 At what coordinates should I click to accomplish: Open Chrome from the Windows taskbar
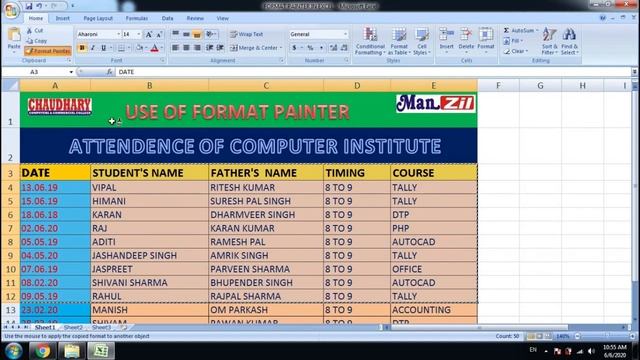coord(42,351)
